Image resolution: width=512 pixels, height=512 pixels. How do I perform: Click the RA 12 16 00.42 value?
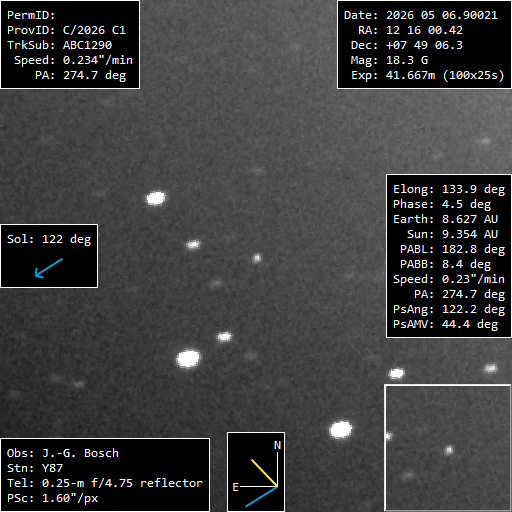(x=424, y=30)
